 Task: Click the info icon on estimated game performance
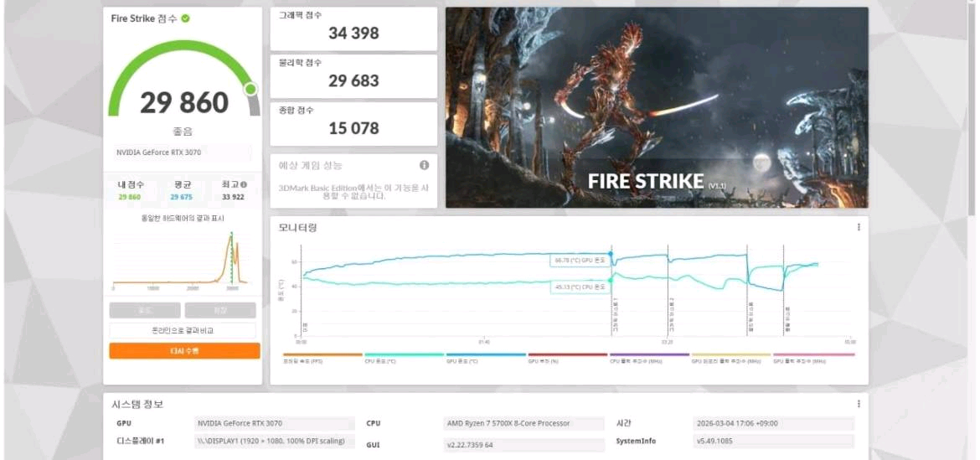pyautogui.click(x=424, y=165)
